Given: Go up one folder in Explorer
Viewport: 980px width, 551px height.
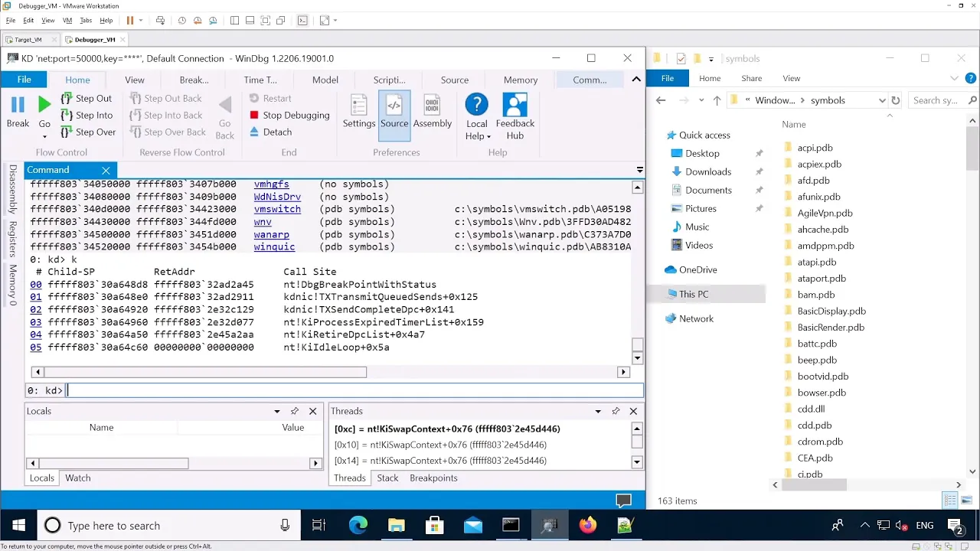Looking at the screenshot, I should (717, 100).
